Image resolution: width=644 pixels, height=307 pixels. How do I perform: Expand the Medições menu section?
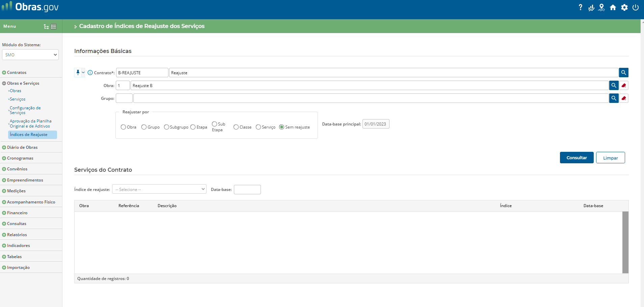(x=16, y=191)
